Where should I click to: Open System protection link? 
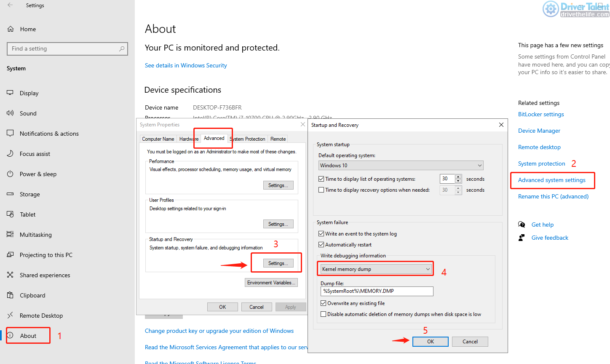[542, 163]
